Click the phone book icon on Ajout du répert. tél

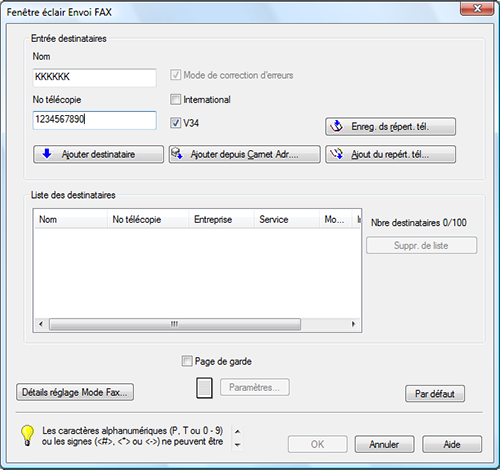point(336,154)
